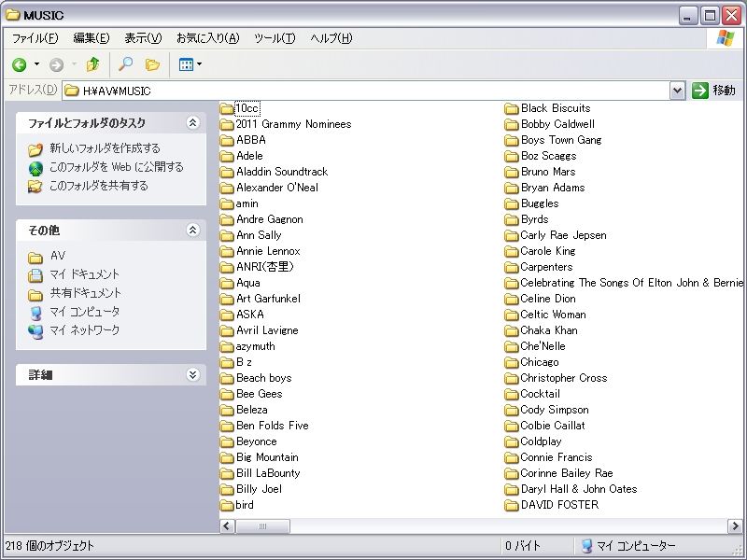Select the Chicago folder icon
The width and height of the screenshot is (747, 560).
click(x=511, y=362)
